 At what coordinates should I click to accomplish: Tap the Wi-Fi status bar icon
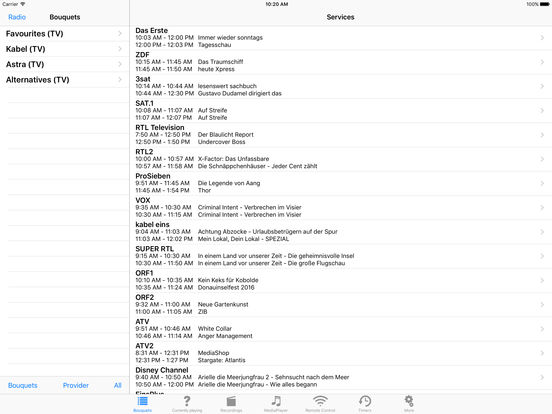coord(23,4)
